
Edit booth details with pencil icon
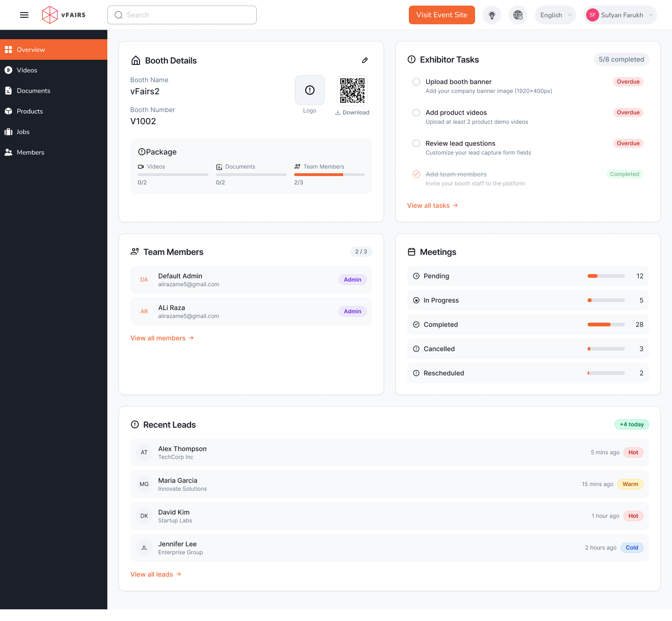pyautogui.click(x=365, y=60)
